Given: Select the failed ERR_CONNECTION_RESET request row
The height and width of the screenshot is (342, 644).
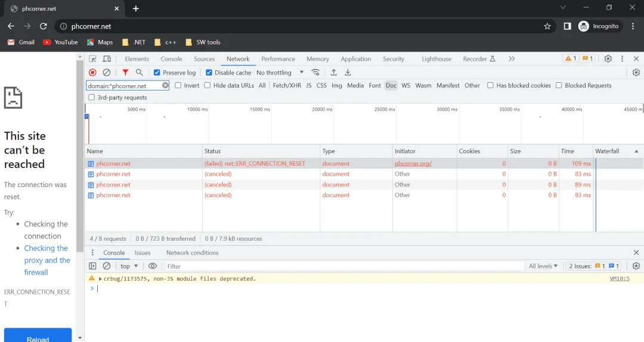Looking at the screenshot, I should pos(364,163).
